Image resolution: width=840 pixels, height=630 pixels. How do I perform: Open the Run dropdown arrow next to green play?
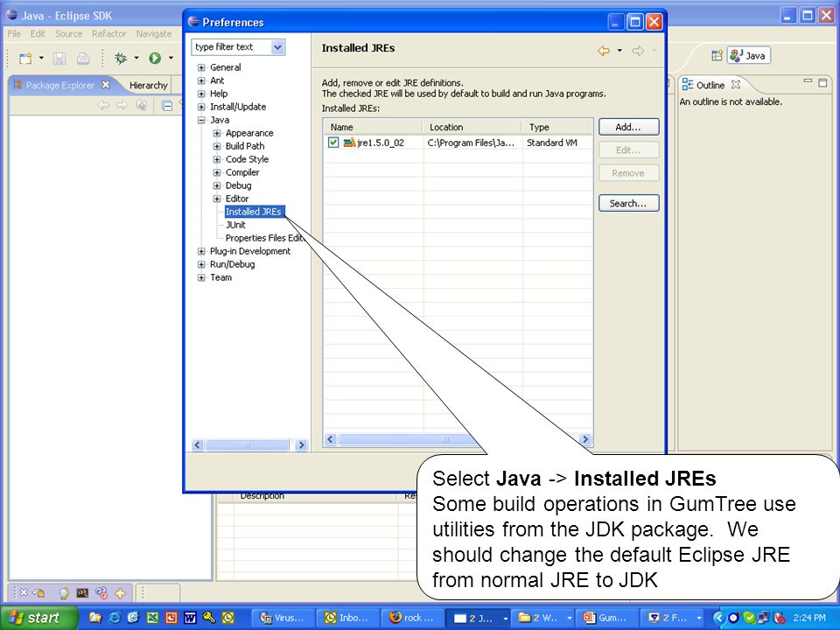coord(171,58)
